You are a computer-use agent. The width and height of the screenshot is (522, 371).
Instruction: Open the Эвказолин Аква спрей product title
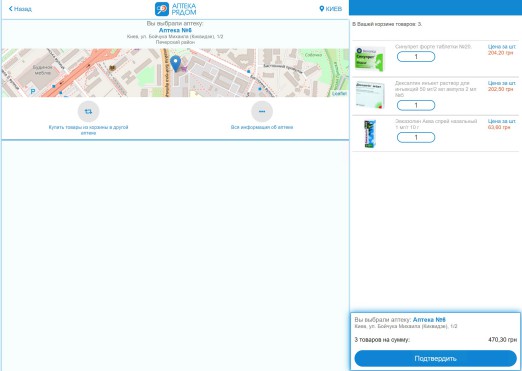(x=436, y=124)
